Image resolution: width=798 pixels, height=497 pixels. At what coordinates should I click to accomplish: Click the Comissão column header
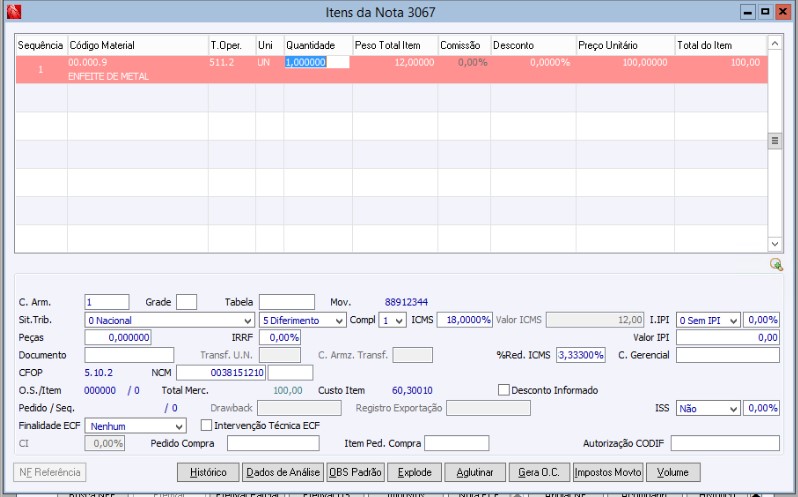pos(464,45)
